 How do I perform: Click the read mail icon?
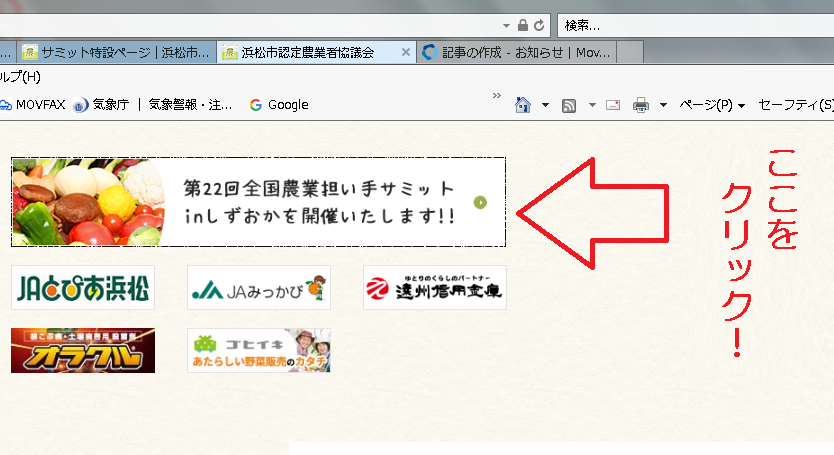(613, 105)
